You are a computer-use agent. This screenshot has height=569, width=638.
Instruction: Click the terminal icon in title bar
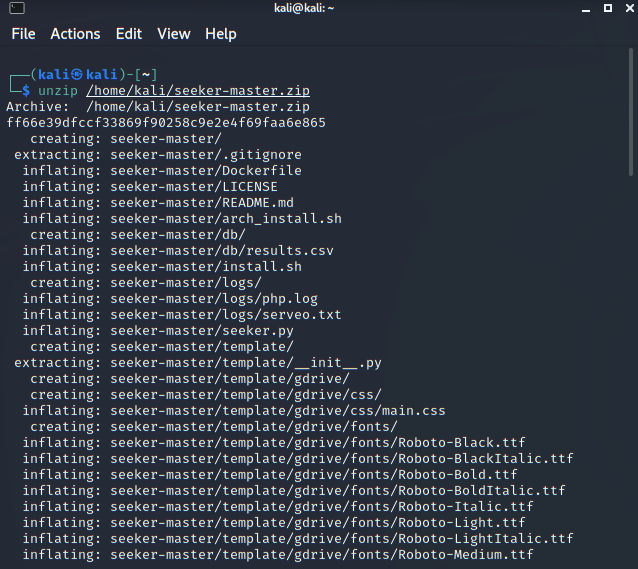pos(17,8)
